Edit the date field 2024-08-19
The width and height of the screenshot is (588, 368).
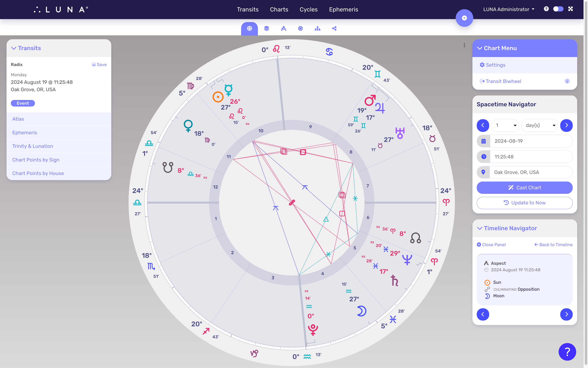click(531, 141)
